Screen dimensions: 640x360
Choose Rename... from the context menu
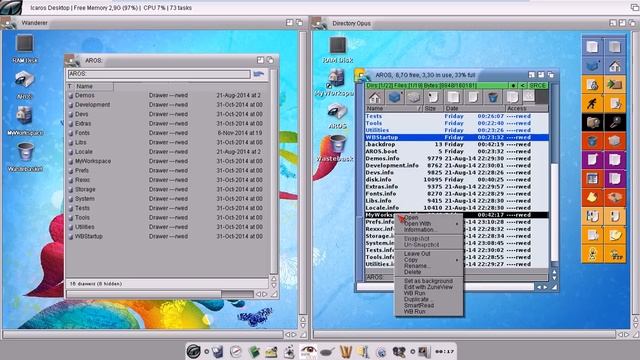point(429,266)
